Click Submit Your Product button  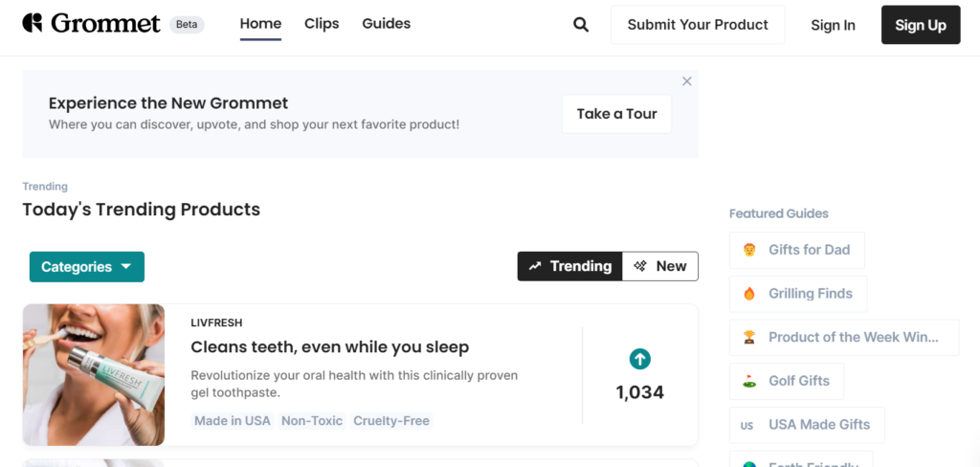point(698,25)
